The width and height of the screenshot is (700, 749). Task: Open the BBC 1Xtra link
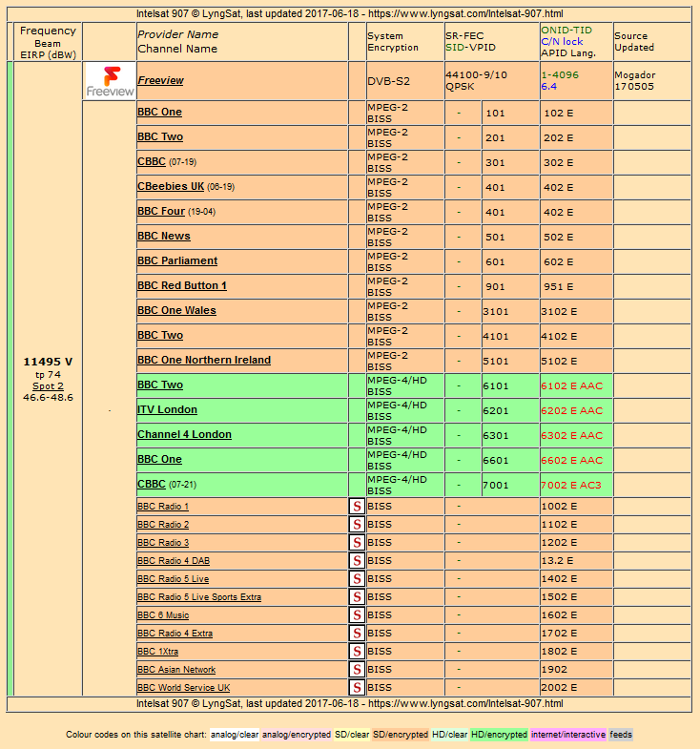[157, 652]
